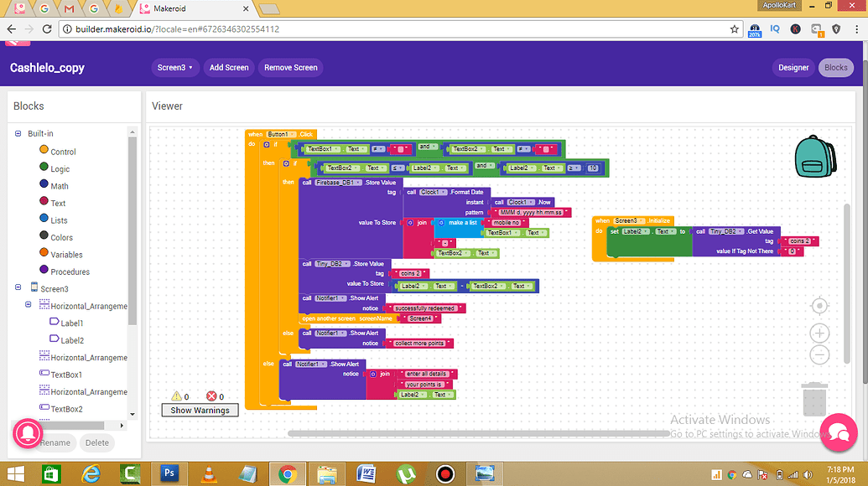The image size is (868, 486).
Task: Switch to the Blocks view
Action: pyautogui.click(x=835, y=67)
